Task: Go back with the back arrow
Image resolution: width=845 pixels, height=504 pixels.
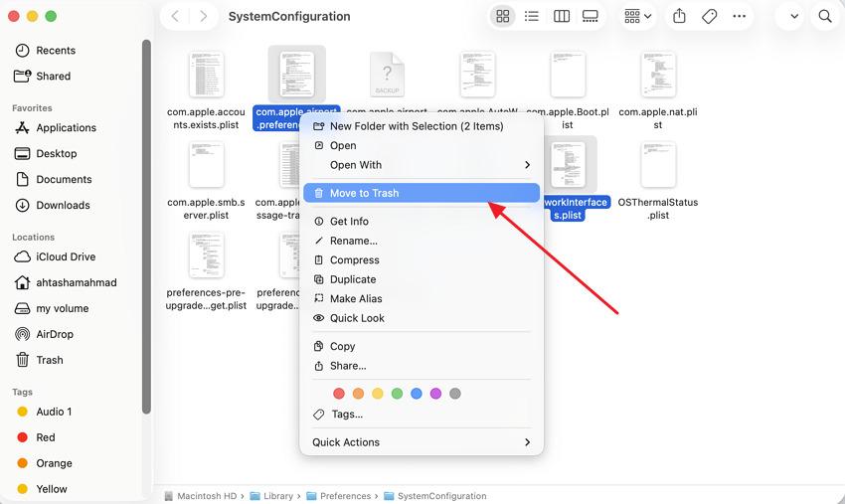Action: click(175, 16)
